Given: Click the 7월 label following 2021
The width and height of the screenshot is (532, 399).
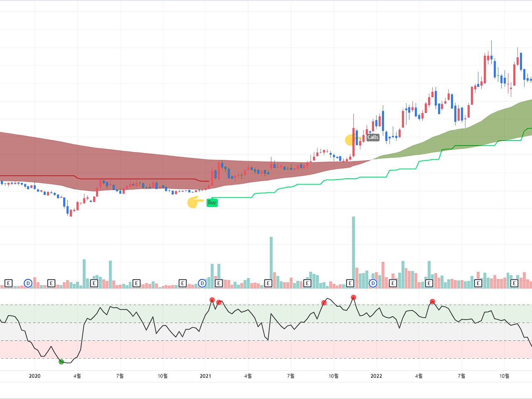Looking at the screenshot, I should click(x=291, y=376).
